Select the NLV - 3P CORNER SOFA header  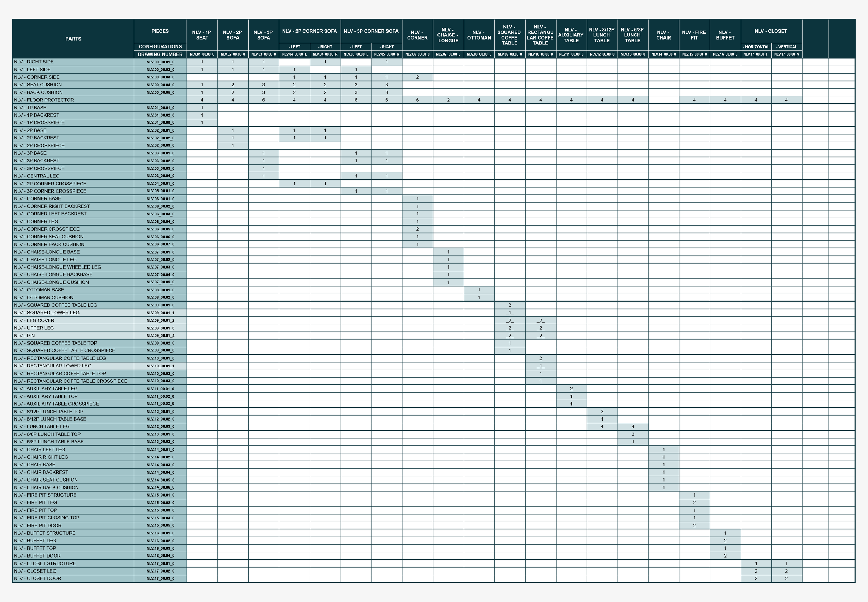371,31
